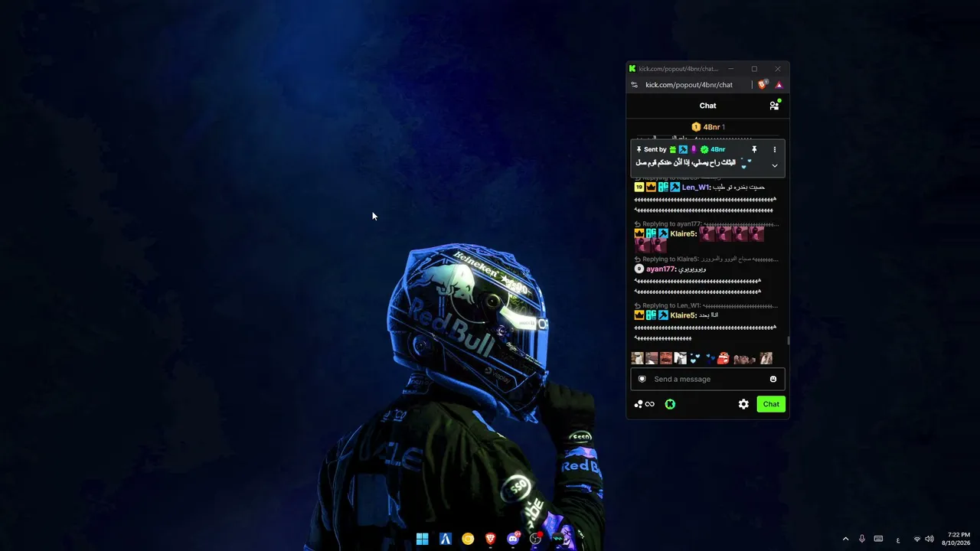Click the 4Bnr name in pinned message
The height and width of the screenshot is (551, 980).
click(x=717, y=149)
